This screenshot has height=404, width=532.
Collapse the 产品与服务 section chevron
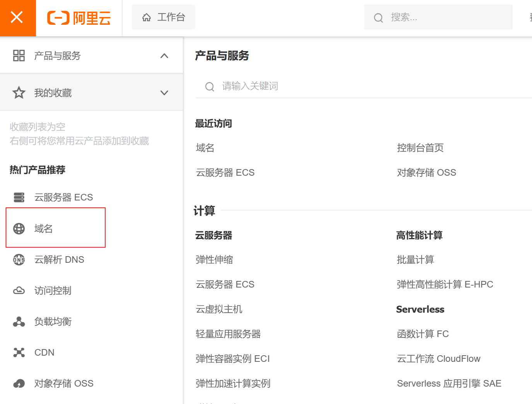click(x=164, y=56)
